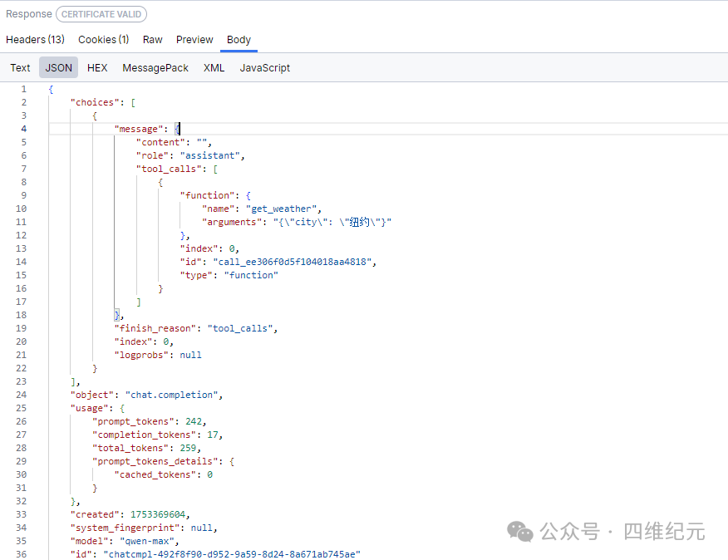Choose the XML body format
The height and width of the screenshot is (560, 728).
tap(214, 68)
